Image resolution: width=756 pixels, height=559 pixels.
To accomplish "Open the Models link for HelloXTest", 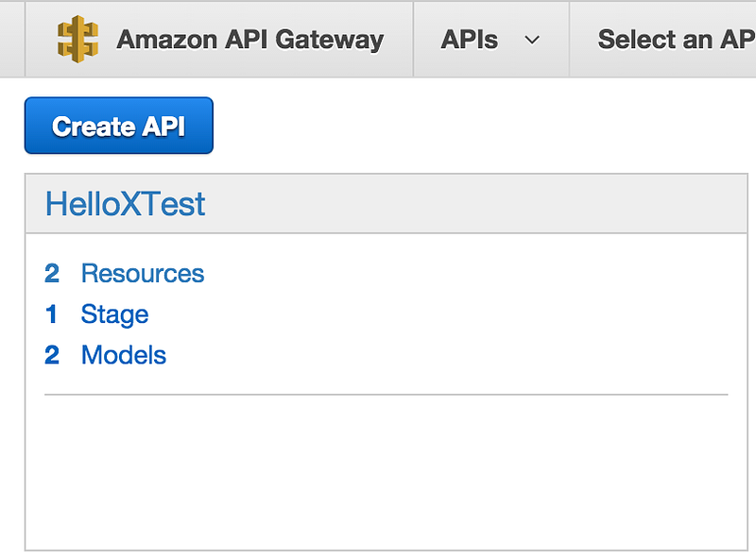I will pos(124,355).
